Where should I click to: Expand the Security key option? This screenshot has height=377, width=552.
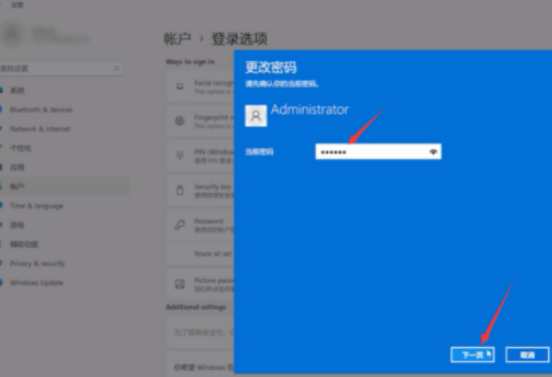coord(200,190)
